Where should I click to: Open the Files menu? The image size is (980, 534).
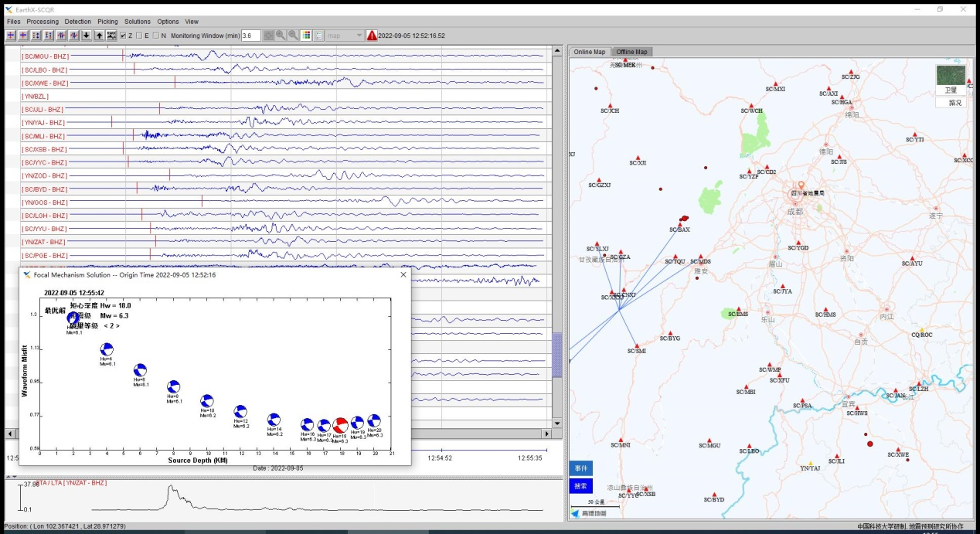(x=14, y=22)
